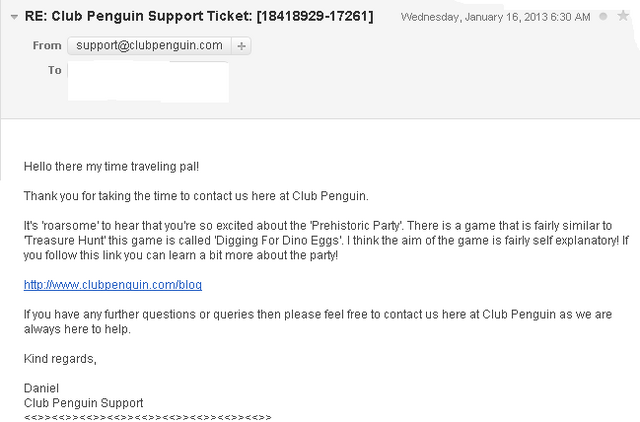The height and width of the screenshot is (422, 640).
Task: Click the Wednesday, January 16, 2013 timestamp
Action: tap(496, 17)
